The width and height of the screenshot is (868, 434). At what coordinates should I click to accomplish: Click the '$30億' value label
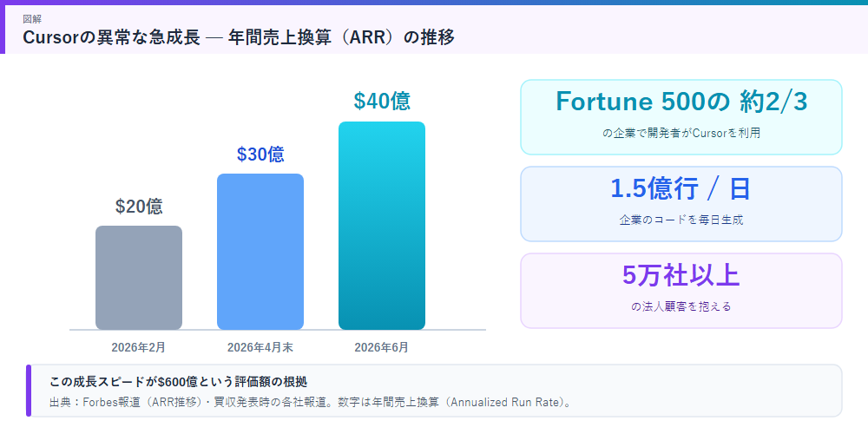tap(260, 154)
